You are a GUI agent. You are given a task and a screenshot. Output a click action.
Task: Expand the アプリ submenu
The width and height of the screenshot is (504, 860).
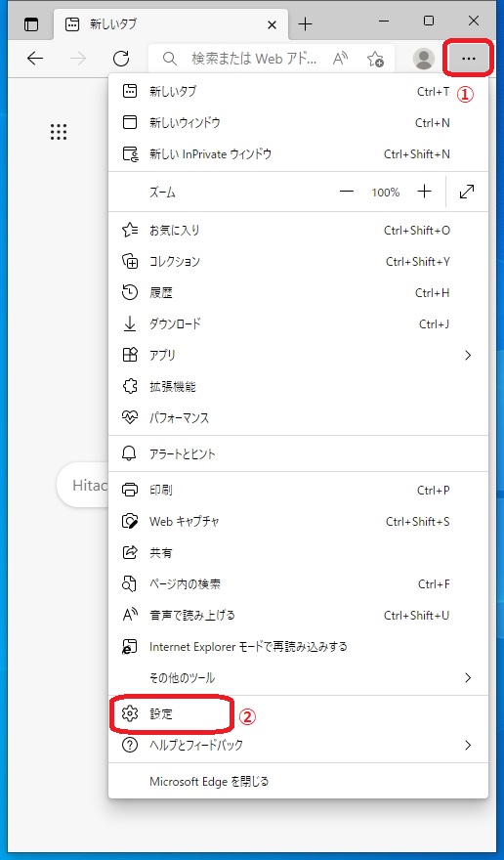[x=298, y=356]
